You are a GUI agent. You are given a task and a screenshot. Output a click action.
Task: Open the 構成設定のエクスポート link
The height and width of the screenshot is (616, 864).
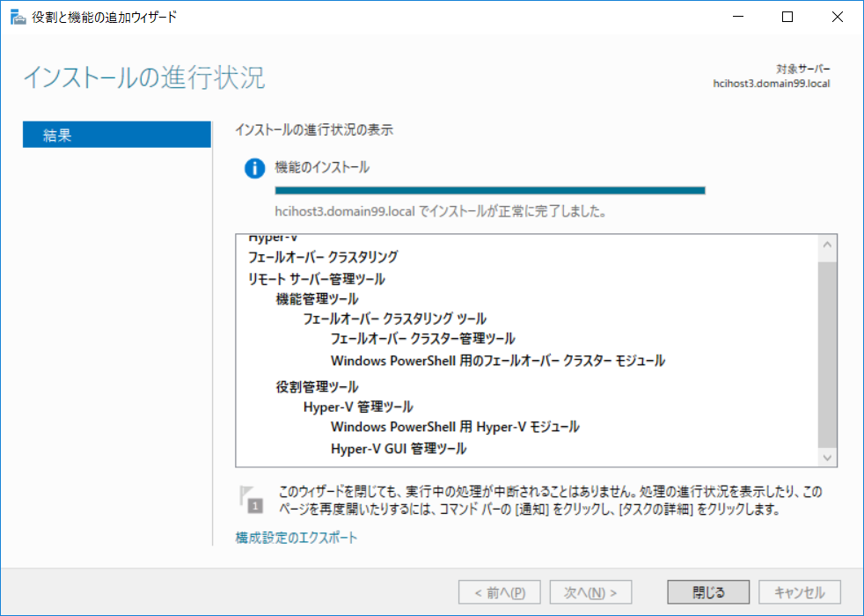[x=297, y=537]
